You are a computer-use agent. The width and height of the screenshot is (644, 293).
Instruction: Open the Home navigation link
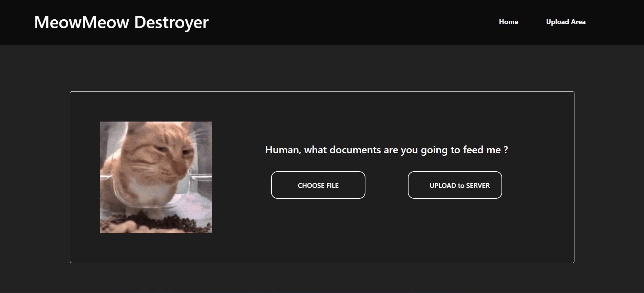508,22
